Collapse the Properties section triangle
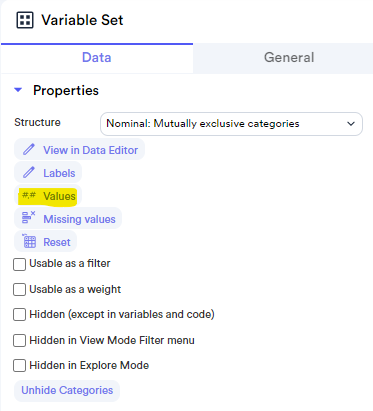Screen dimensions: 373x411 18,90
